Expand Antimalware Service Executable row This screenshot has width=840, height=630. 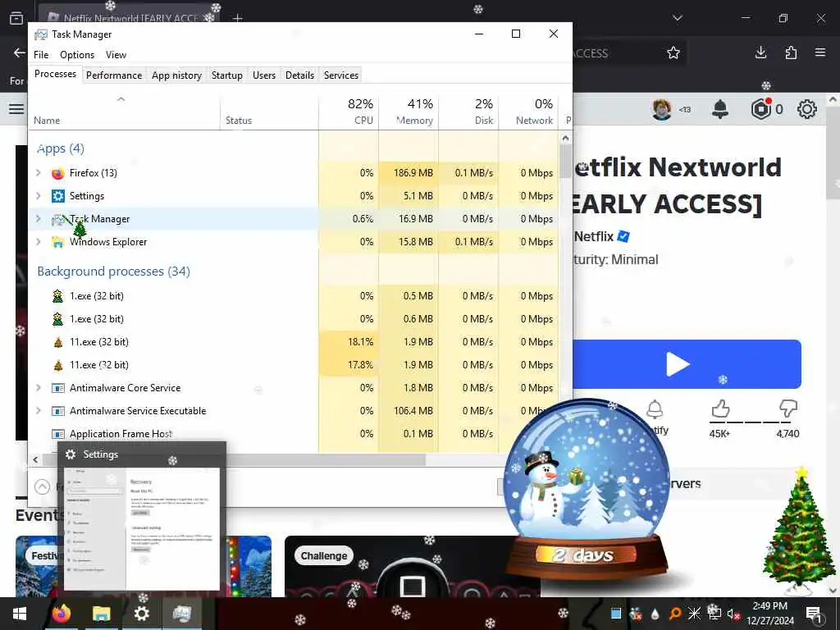(x=38, y=411)
